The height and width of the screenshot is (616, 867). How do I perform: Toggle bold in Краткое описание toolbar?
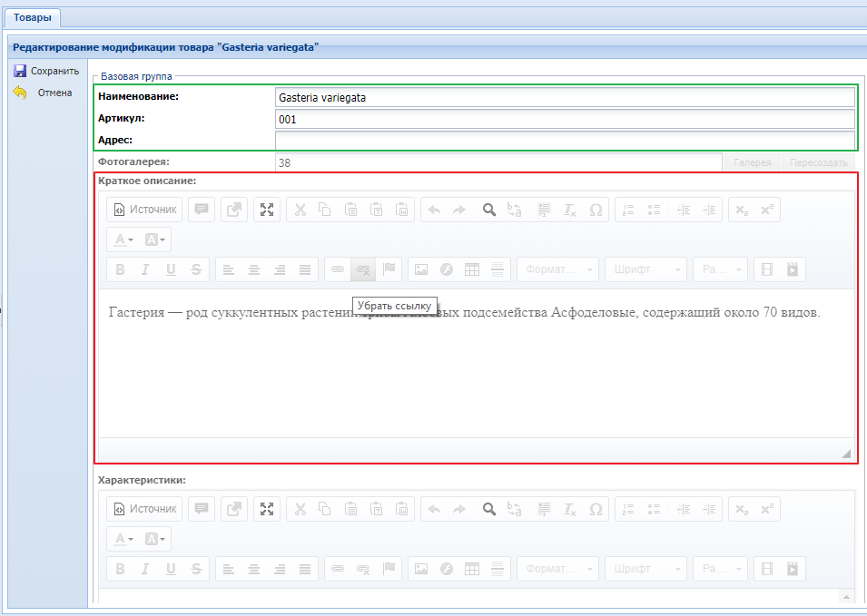(x=119, y=269)
